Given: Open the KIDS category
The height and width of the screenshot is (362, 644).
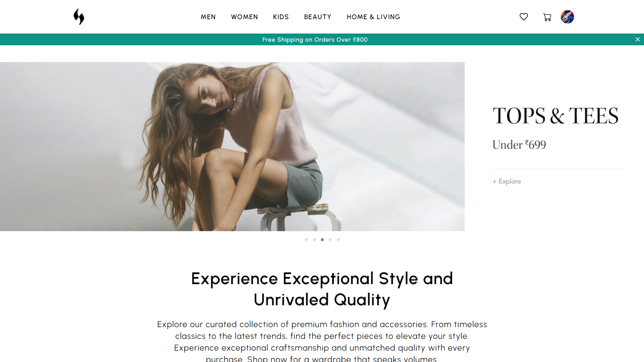Looking at the screenshot, I should click(281, 17).
